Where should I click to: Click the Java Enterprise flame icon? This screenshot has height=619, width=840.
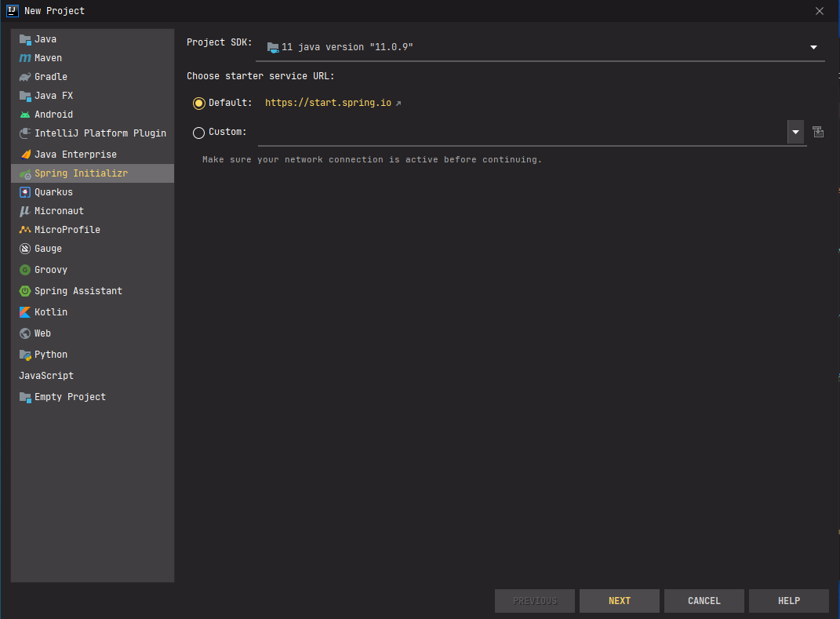pos(25,155)
